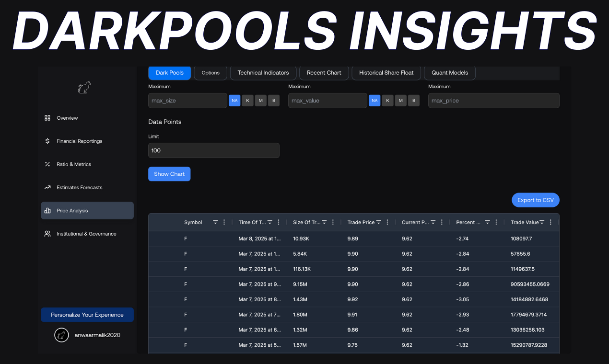
Task: Click the Symbol column header
Action: [193, 222]
